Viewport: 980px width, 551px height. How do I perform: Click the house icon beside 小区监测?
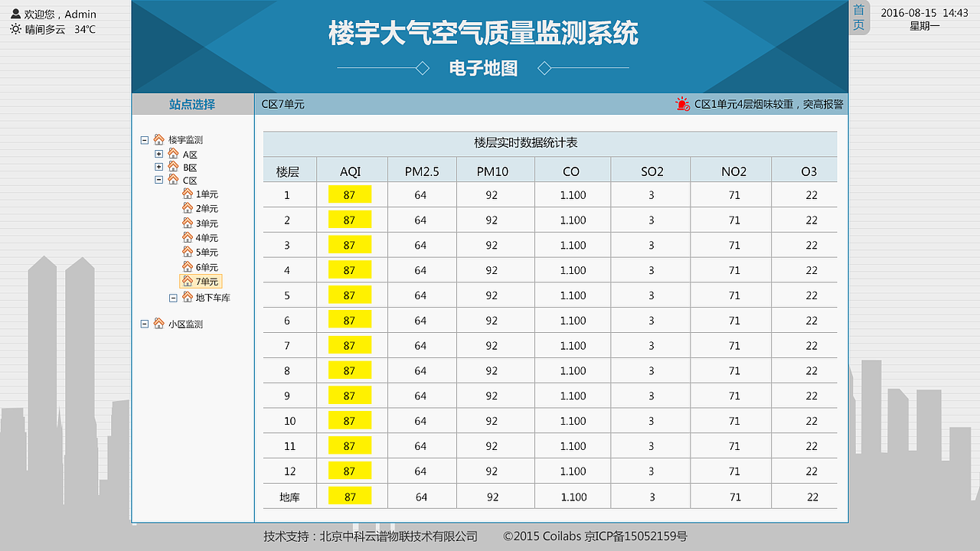(158, 324)
